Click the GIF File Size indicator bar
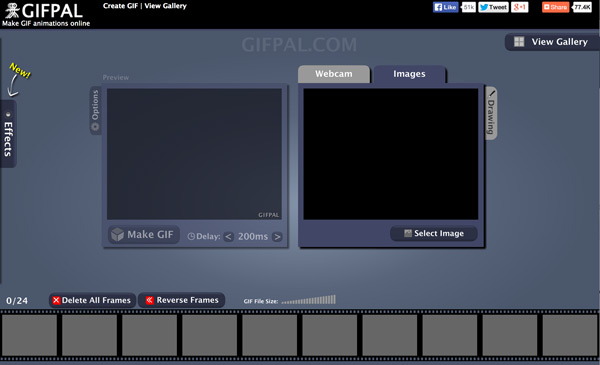The height and width of the screenshot is (365, 600). pos(308,300)
